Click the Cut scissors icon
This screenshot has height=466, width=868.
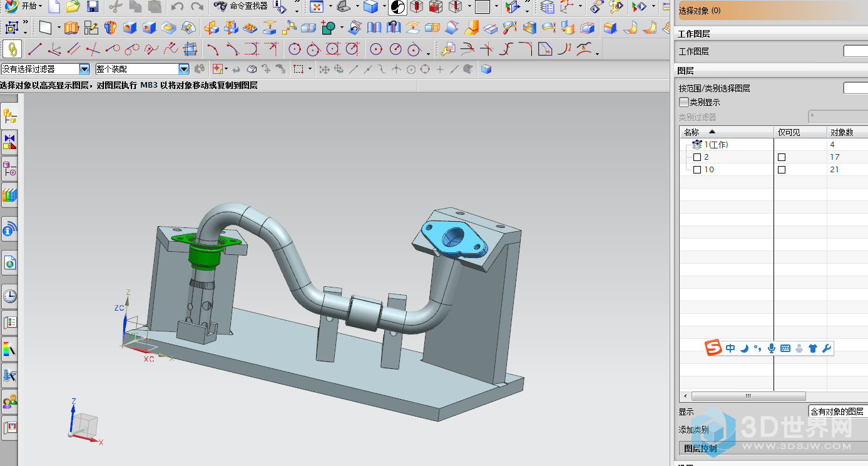(116, 7)
